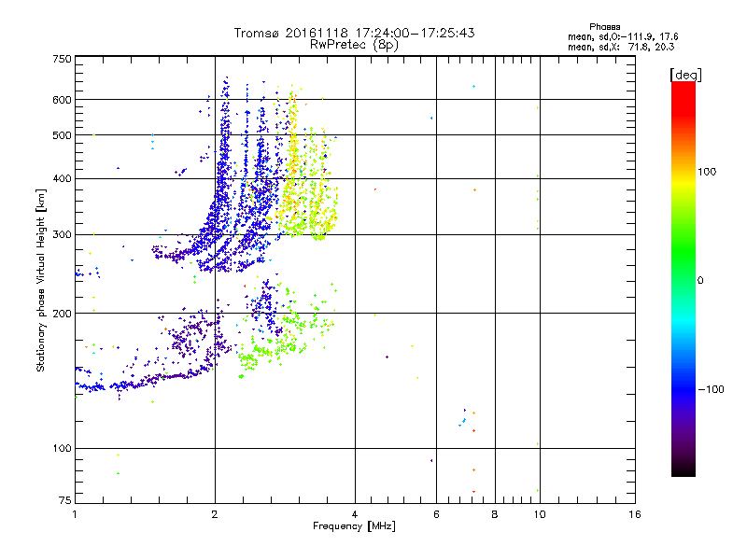Screen dimensions: 747x560
Task: Click the x-axis label '6'
Action: pos(436,514)
